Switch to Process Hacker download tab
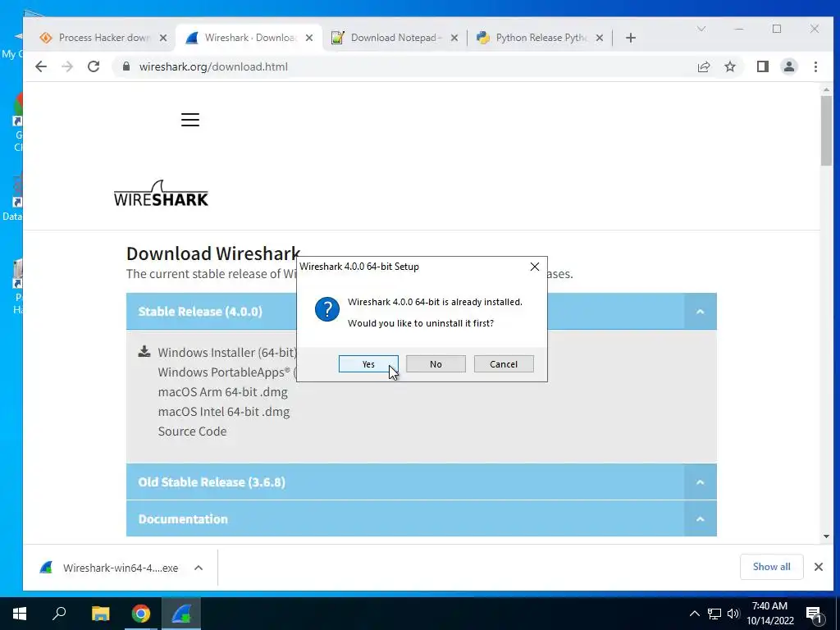The image size is (840, 630). tap(103, 38)
